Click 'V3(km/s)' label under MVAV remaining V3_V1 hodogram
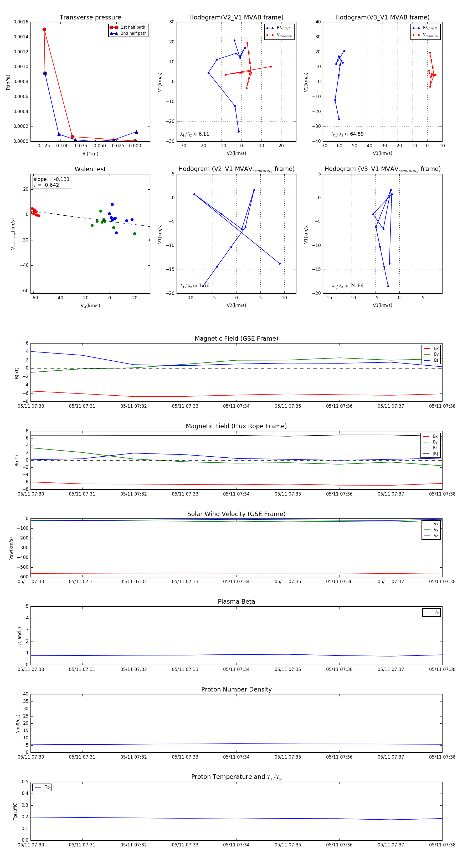The height and width of the screenshot is (868, 473). coord(382,305)
